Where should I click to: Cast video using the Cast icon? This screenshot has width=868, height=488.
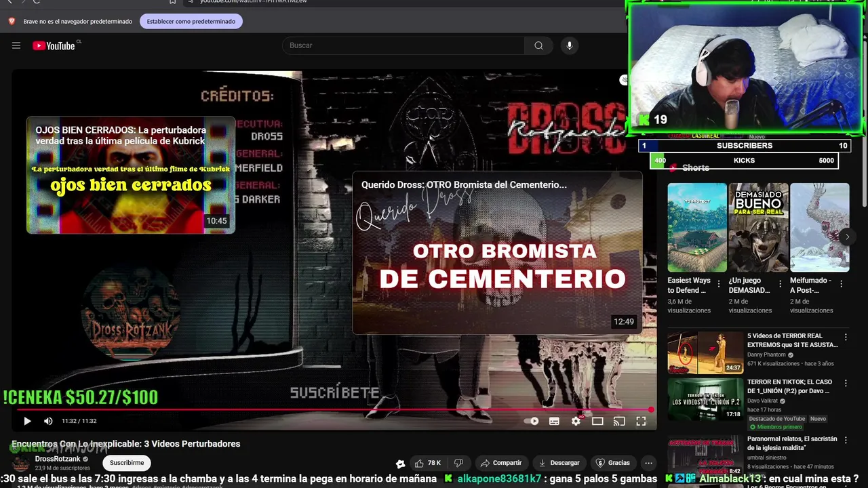coord(619,421)
